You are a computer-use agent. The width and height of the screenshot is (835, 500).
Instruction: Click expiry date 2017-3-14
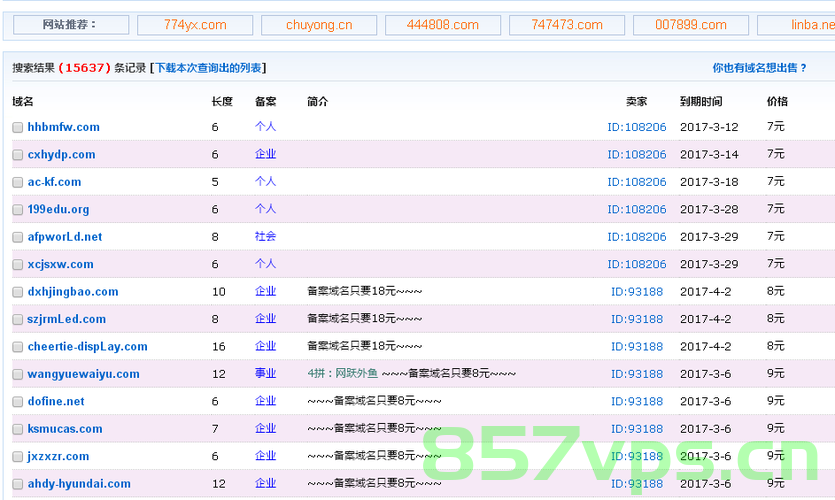(x=709, y=155)
